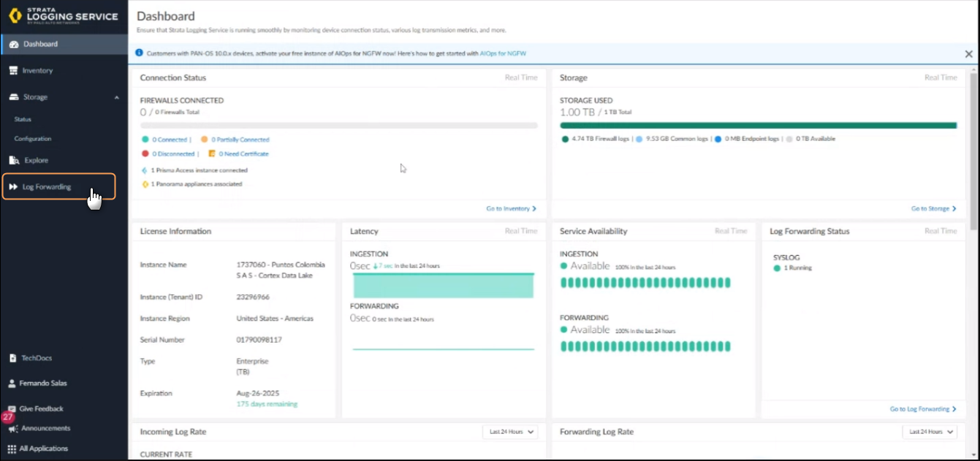980x461 pixels.
Task: Dismiss the AIOps info banner
Action: [x=968, y=54]
